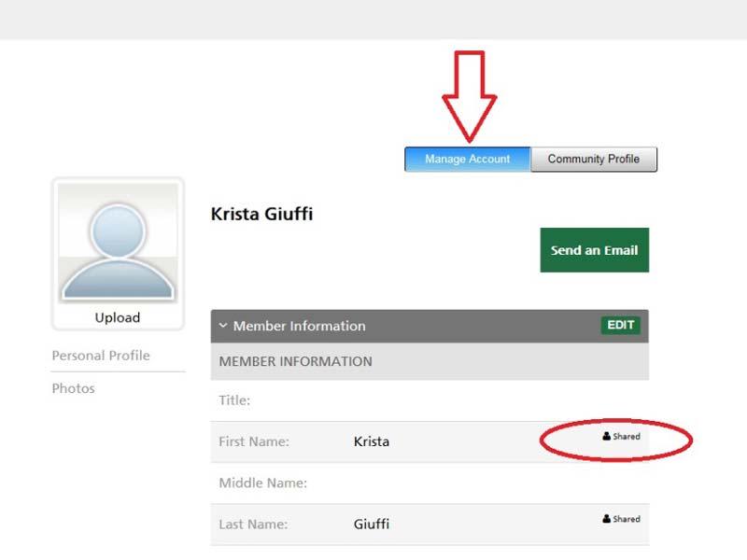Screen dimensions: 747x560
Task: Click the green EDIT button
Action: pos(620,326)
